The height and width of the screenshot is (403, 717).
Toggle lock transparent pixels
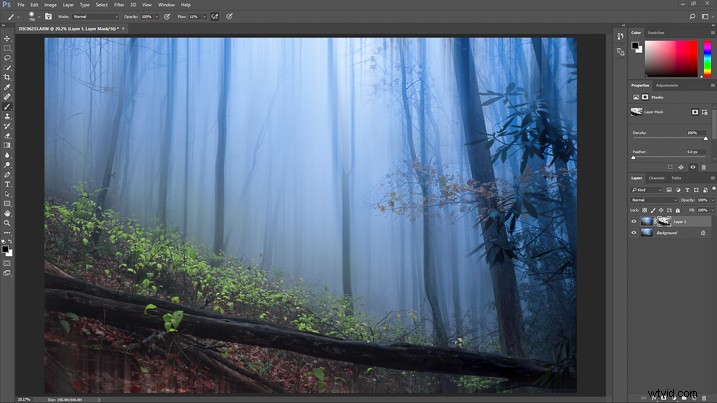pyautogui.click(x=644, y=210)
